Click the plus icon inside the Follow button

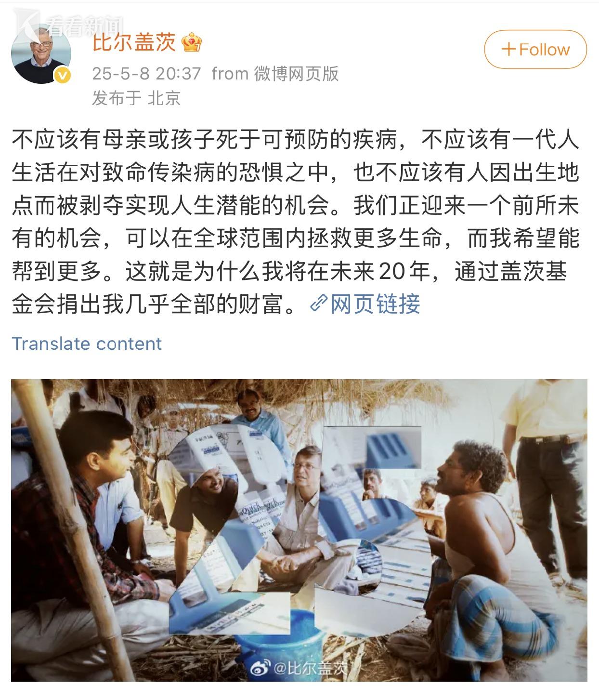pos(508,50)
